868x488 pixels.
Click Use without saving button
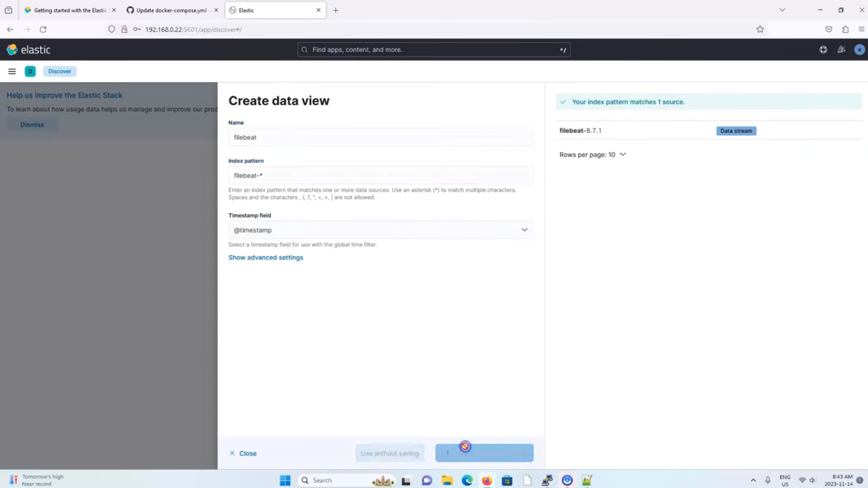tap(390, 453)
